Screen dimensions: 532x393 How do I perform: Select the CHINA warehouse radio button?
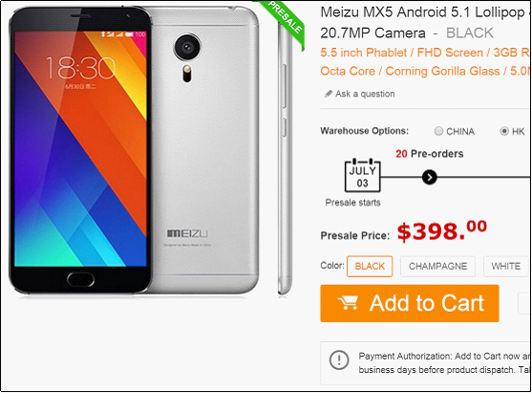coord(438,131)
